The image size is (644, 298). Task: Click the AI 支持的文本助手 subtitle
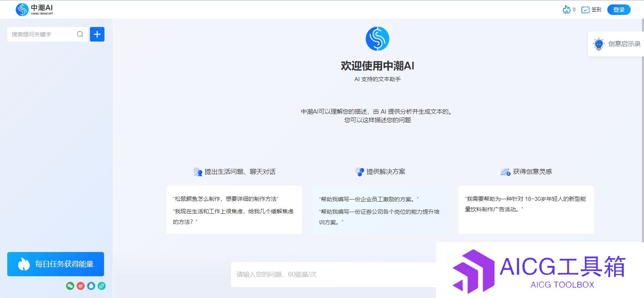(377, 79)
